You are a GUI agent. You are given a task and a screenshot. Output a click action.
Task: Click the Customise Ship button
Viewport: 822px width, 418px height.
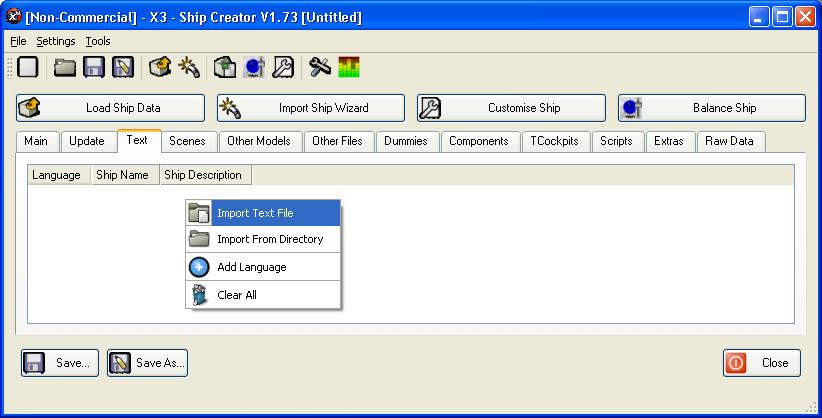click(x=511, y=108)
